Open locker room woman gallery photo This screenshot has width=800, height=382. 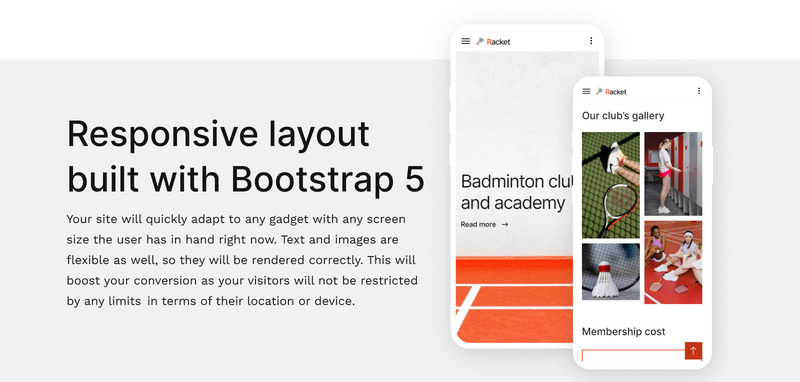(x=673, y=174)
